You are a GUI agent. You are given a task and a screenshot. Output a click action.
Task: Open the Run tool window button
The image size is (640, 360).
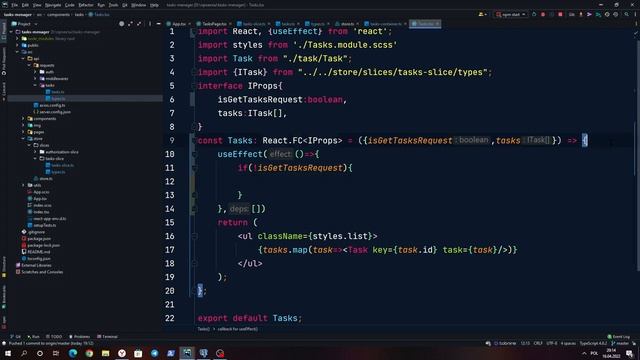click(33, 336)
